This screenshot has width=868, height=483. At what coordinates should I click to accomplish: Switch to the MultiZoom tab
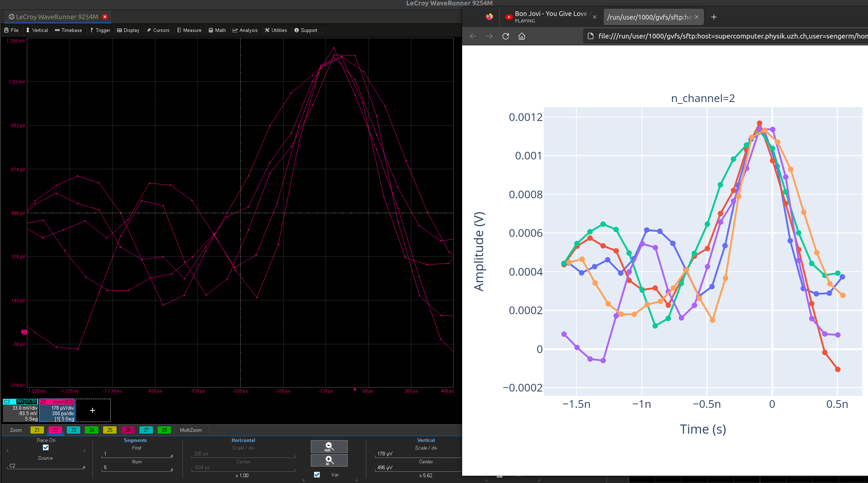tap(191, 430)
